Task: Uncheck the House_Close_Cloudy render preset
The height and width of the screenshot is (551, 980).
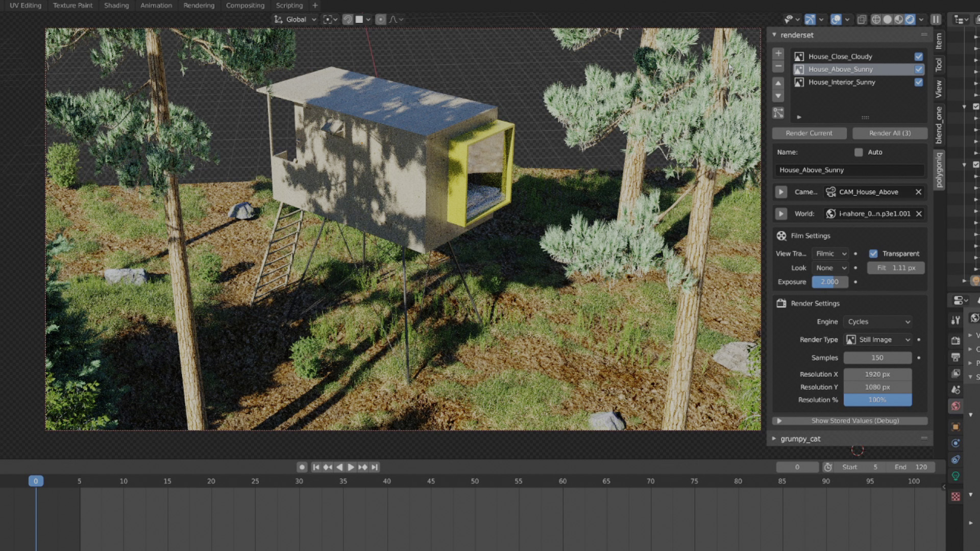Action: click(919, 57)
